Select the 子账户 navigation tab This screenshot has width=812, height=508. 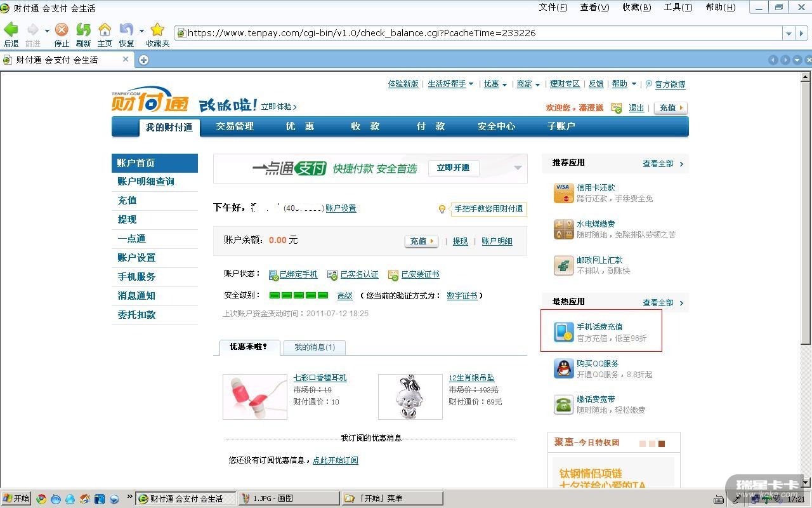[561, 126]
